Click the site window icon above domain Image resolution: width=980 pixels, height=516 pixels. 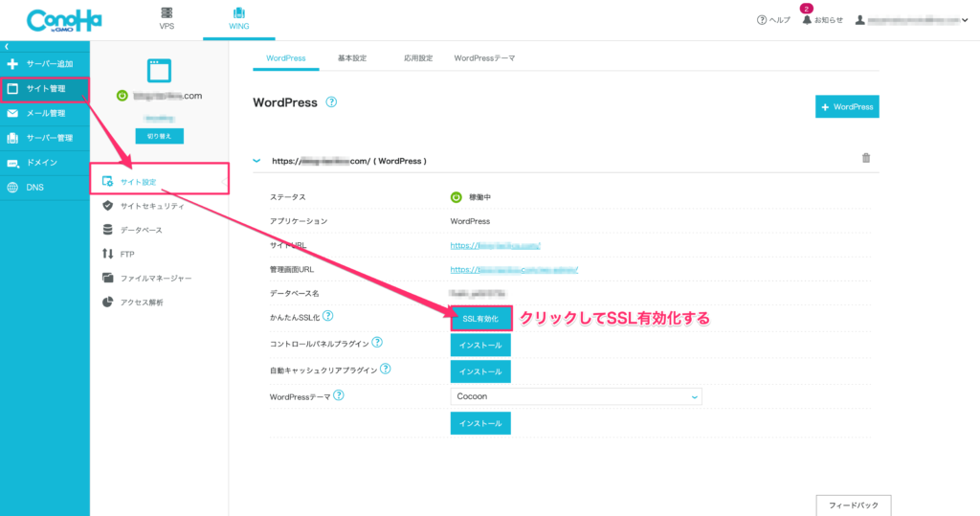[x=160, y=71]
